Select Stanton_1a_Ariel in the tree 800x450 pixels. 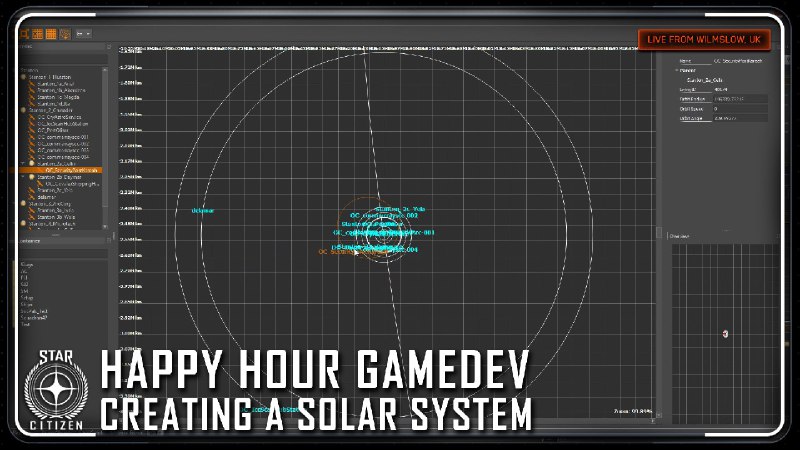[x=56, y=84]
